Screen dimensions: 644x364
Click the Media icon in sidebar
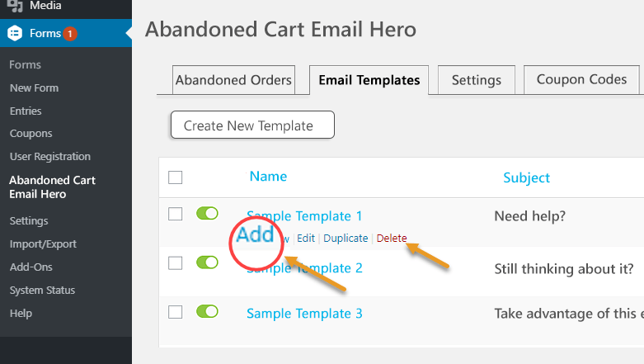tap(15, 5)
